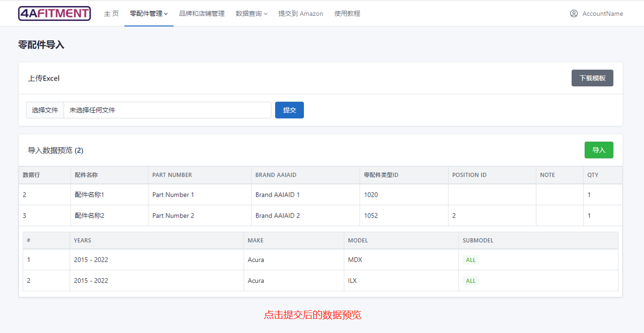Go to 主页 in navigation
This screenshot has width=644, height=333.
coord(111,13)
